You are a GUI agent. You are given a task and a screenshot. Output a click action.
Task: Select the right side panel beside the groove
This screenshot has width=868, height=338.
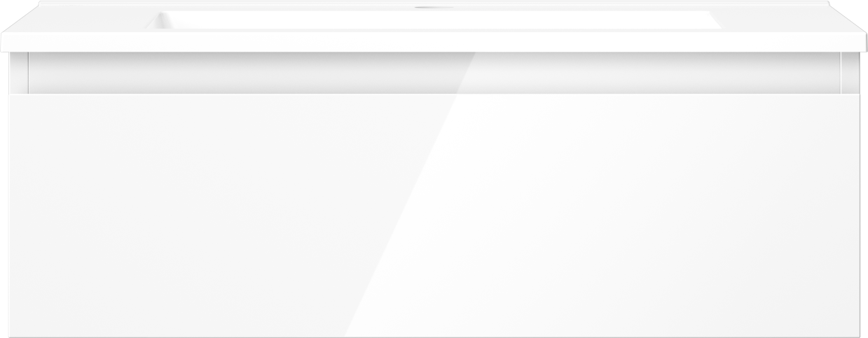(x=850, y=73)
